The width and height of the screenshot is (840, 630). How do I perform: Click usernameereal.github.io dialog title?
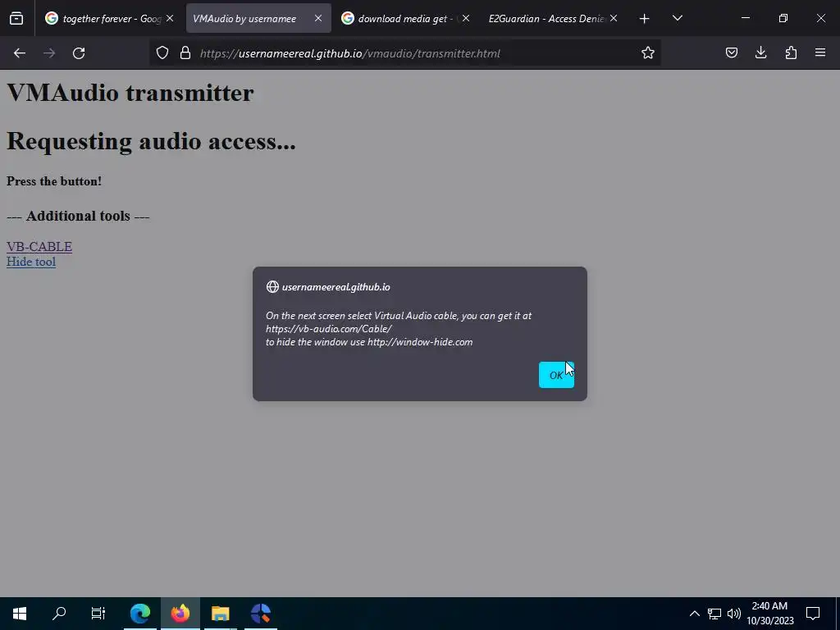click(336, 287)
